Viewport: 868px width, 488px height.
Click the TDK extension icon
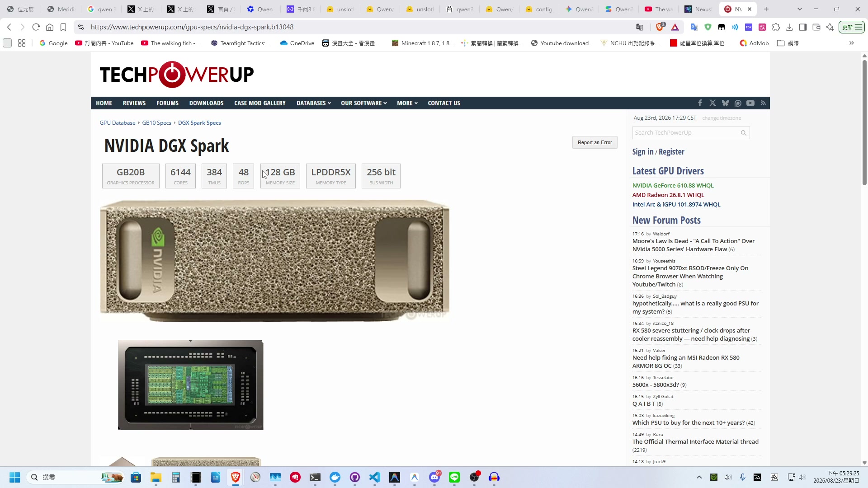(749, 27)
